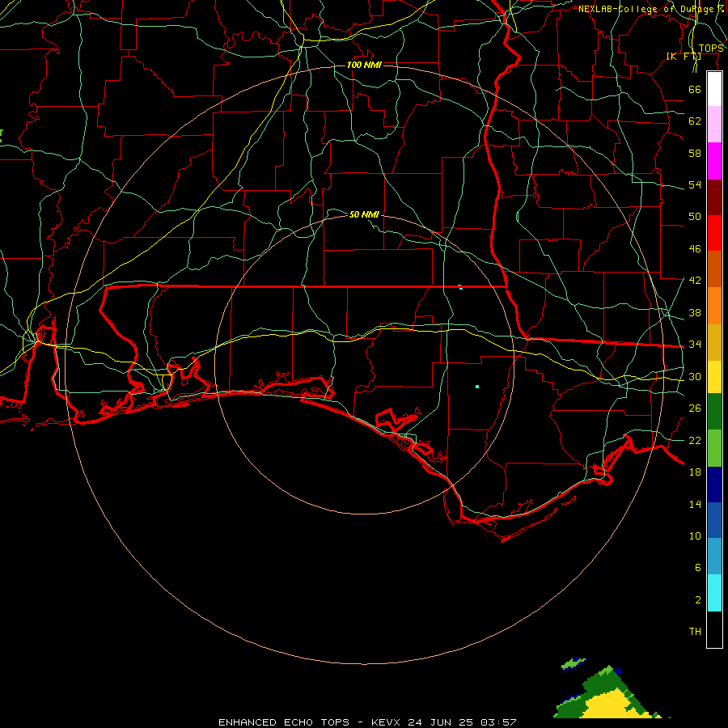The width and height of the screenshot is (728, 728).
Task: Click the legend value "38"
Action: [x=695, y=312]
